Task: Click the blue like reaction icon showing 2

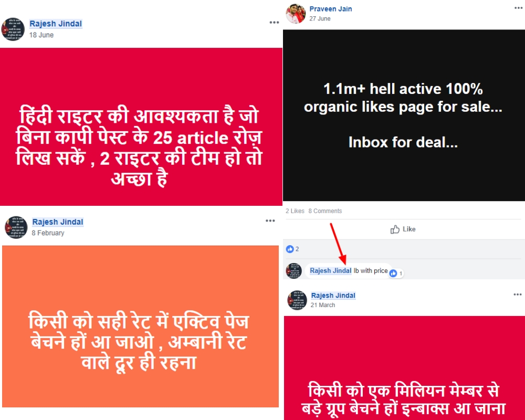Action: tap(290, 249)
